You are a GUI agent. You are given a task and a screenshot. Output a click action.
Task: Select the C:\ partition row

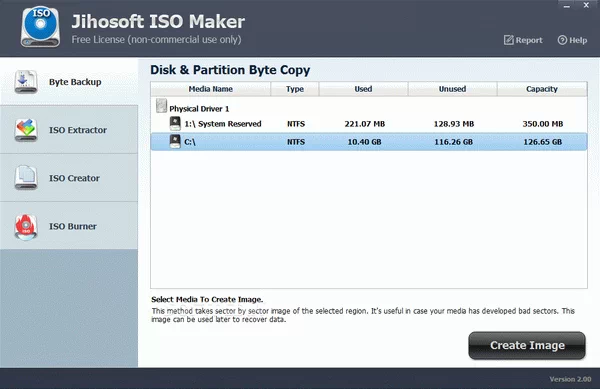tap(369, 142)
